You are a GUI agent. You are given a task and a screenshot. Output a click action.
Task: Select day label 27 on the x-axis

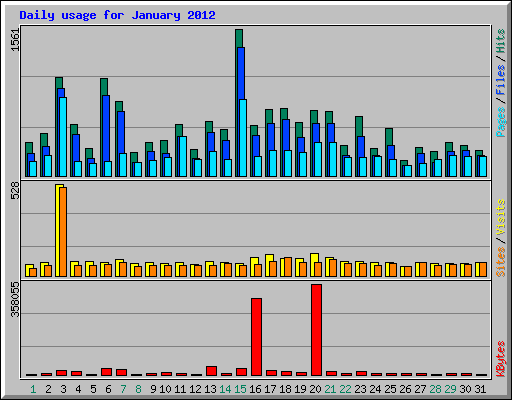coord(420,389)
